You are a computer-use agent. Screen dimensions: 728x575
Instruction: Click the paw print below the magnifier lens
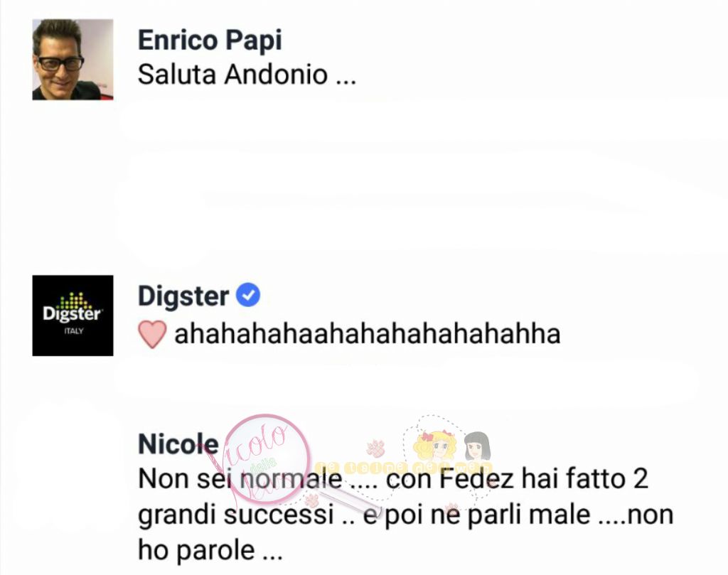[311, 500]
